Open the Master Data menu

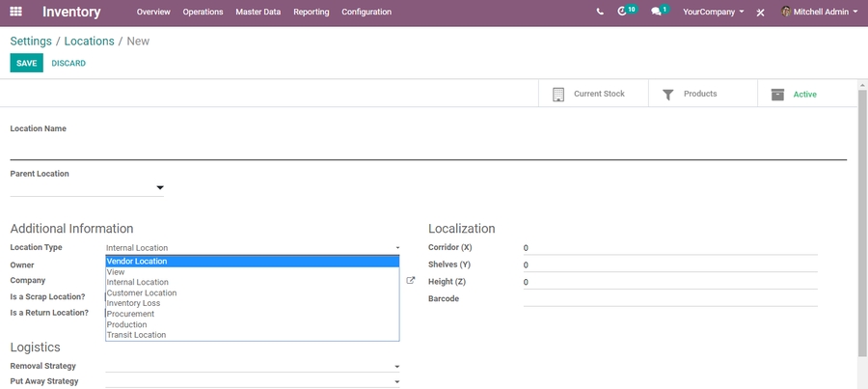coord(258,12)
